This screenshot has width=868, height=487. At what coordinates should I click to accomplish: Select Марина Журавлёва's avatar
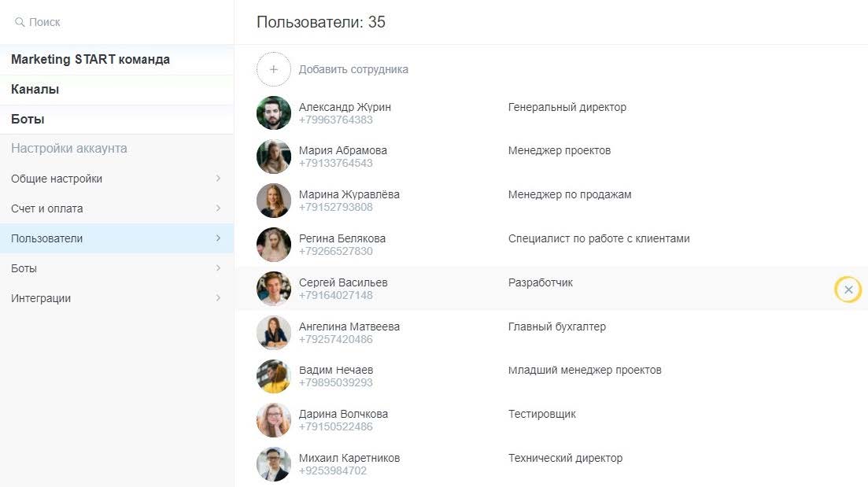[x=274, y=201]
